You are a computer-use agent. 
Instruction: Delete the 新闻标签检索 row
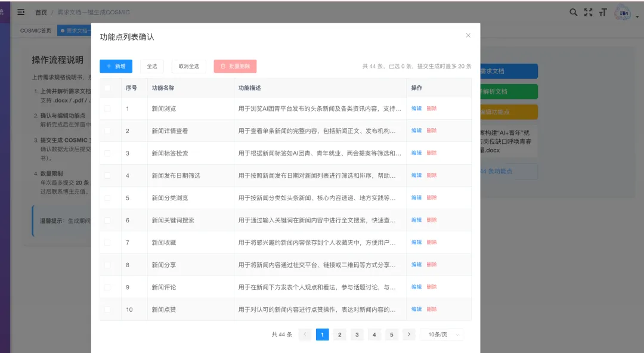[431, 153]
